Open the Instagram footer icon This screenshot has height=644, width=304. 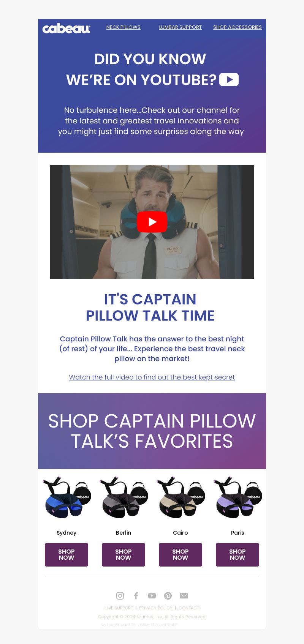pyautogui.click(x=120, y=596)
